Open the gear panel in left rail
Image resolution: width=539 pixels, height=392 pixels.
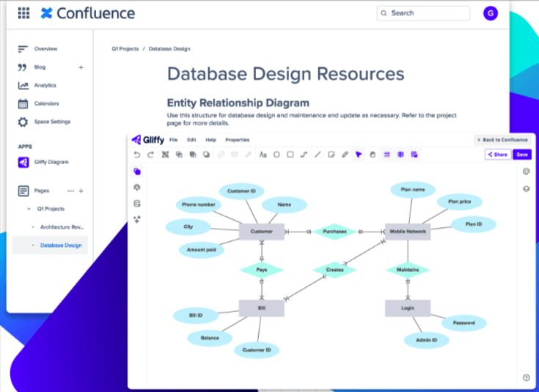coord(137,188)
